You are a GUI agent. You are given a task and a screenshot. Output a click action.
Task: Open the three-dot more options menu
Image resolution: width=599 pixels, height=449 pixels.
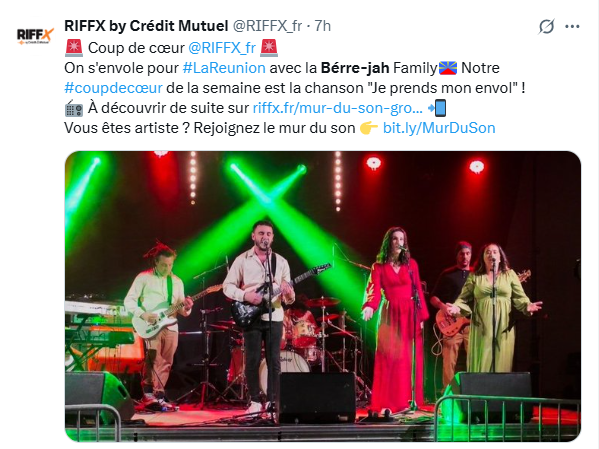[572, 27]
